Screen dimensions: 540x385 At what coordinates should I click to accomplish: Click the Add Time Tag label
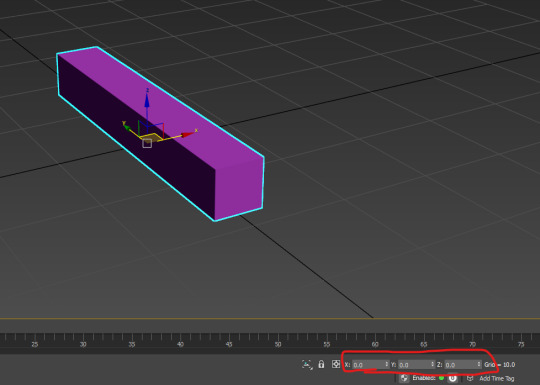(x=497, y=378)
